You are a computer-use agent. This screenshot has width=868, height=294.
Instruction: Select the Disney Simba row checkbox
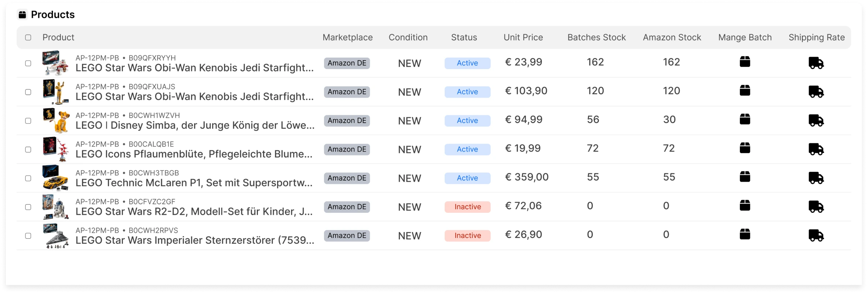coord(28,121)
